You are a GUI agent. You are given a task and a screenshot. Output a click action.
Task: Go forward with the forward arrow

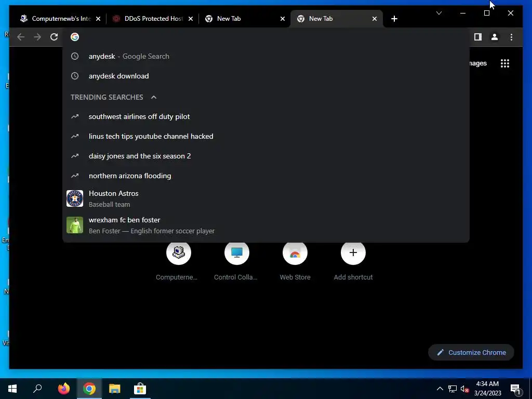point(37,37)
